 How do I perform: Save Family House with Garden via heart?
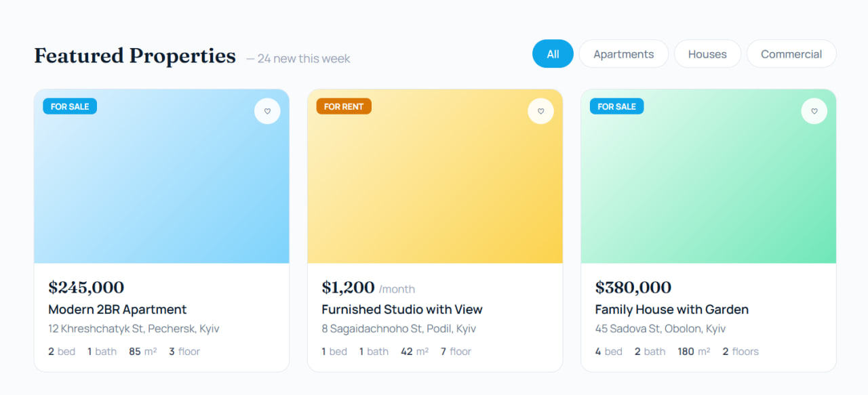pyautogui.click(x=814, y=111)
